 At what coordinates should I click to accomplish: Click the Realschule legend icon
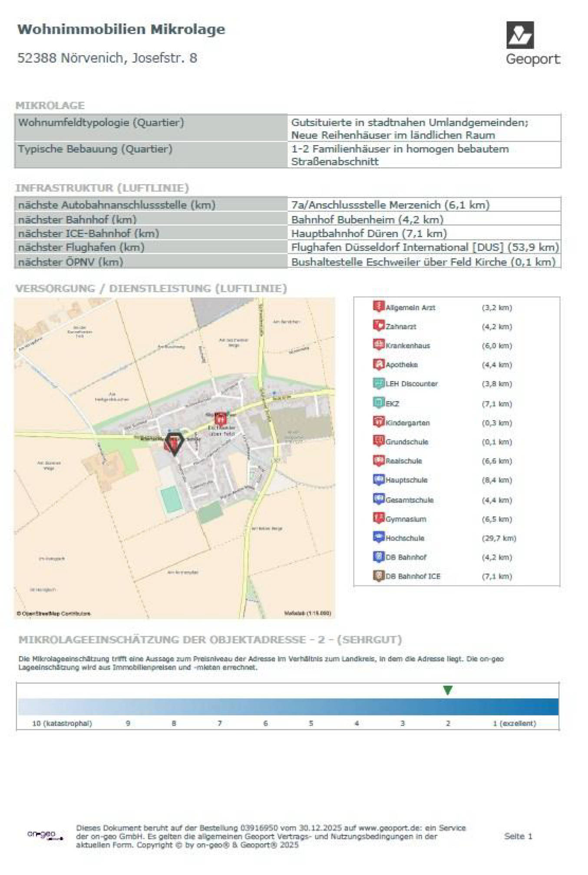pos(379,460)
